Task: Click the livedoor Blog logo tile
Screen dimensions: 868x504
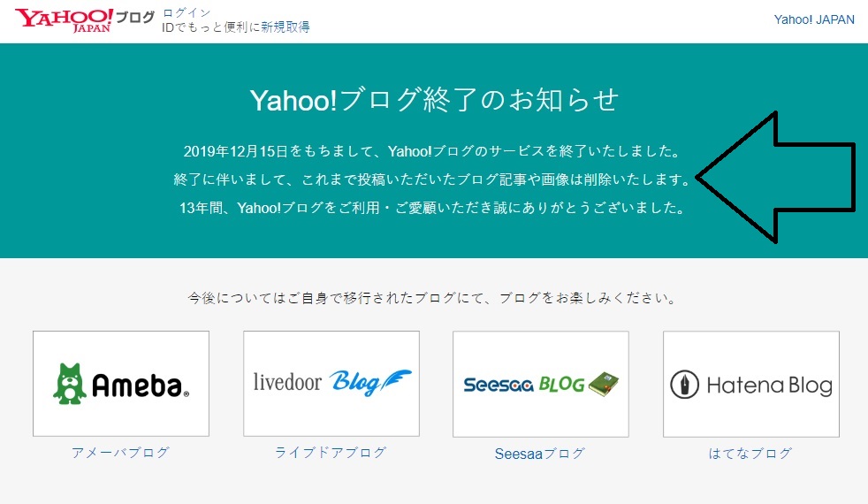Action: (x=331, y=384)
